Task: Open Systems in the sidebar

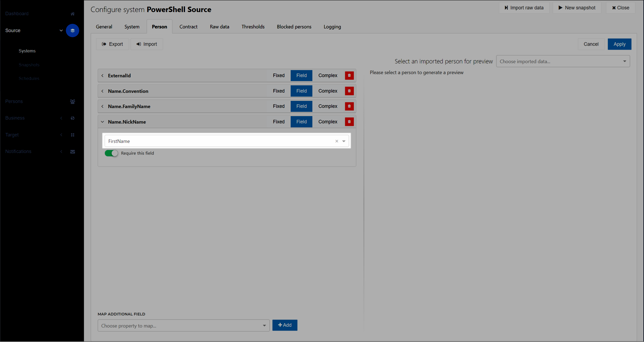Action: click(27, 51)
